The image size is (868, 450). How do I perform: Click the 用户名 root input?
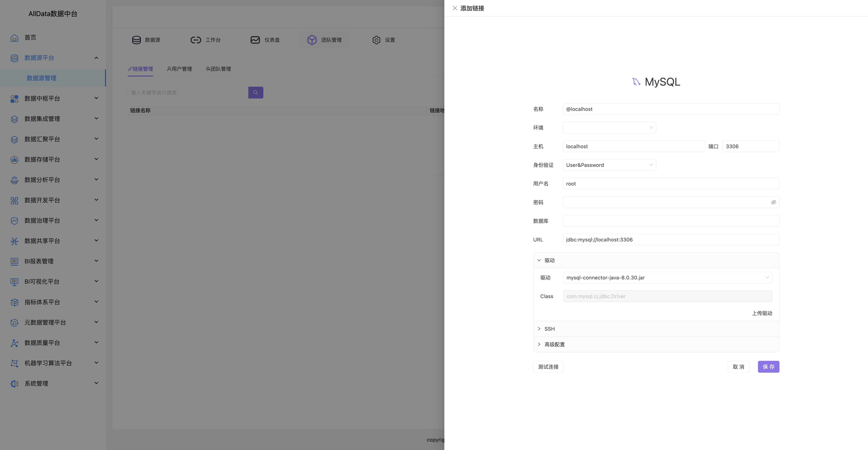tap(671, 184)
